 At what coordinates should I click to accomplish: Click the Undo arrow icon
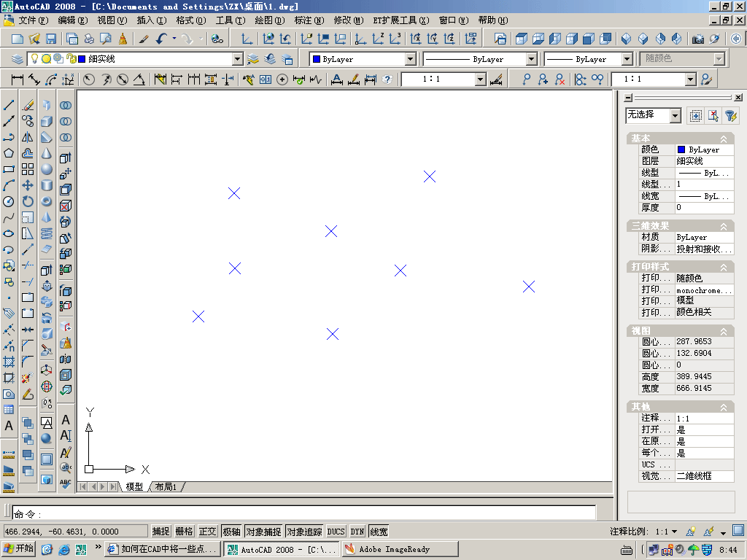tap(161, 39)
